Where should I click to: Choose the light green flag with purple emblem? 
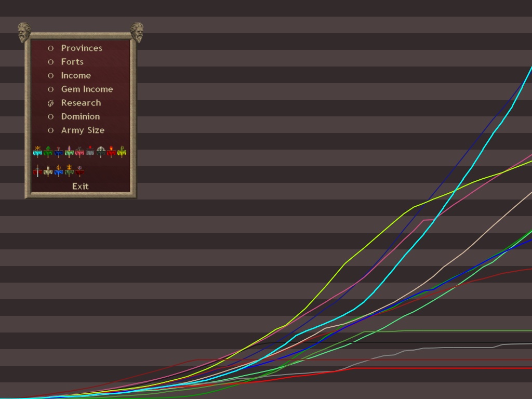click(x=69, y=152)
